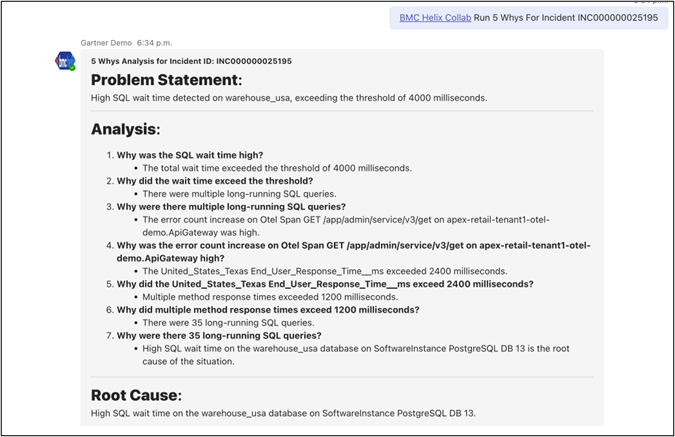Click 'Why did the wait time exceed the threshold?'

215,181
